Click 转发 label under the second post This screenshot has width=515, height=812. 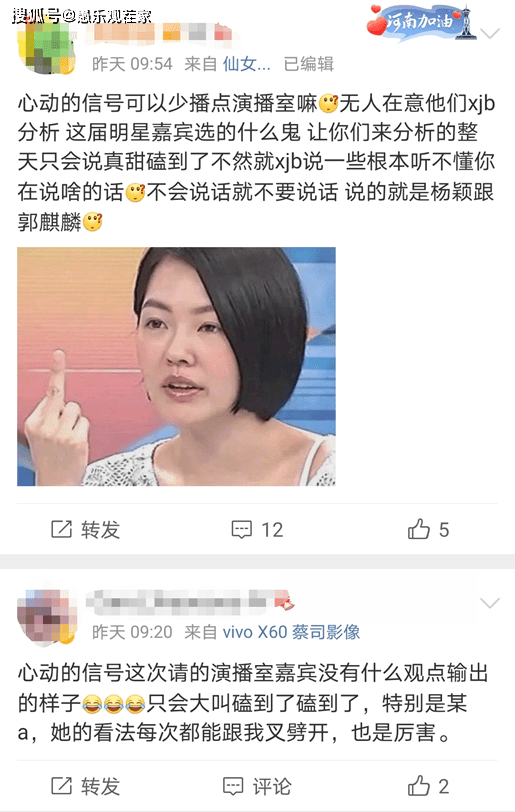[x=101, y=786]
